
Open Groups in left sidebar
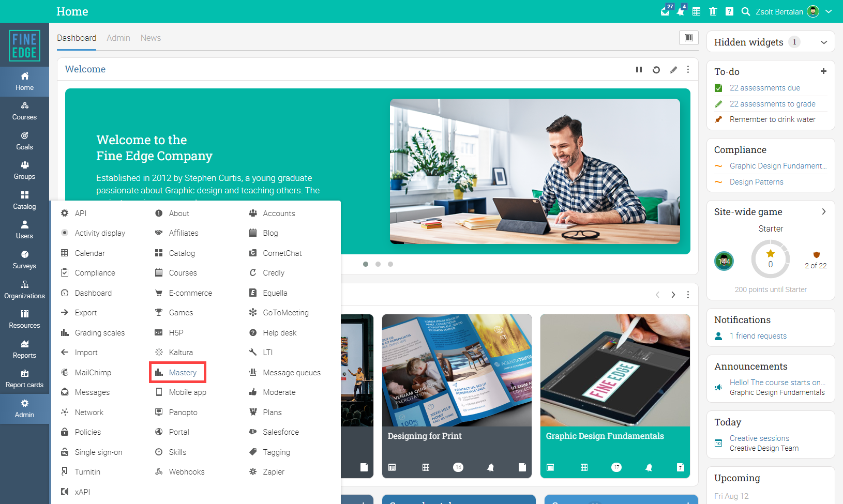[x=24, y=171]
